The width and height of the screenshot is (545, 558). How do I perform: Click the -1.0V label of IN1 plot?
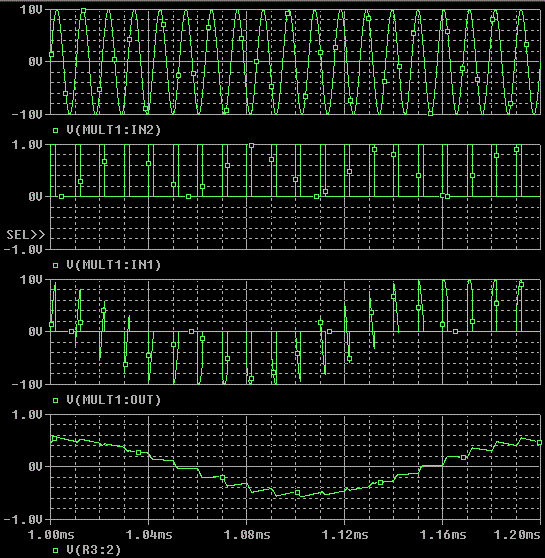(x=23, y=250)
